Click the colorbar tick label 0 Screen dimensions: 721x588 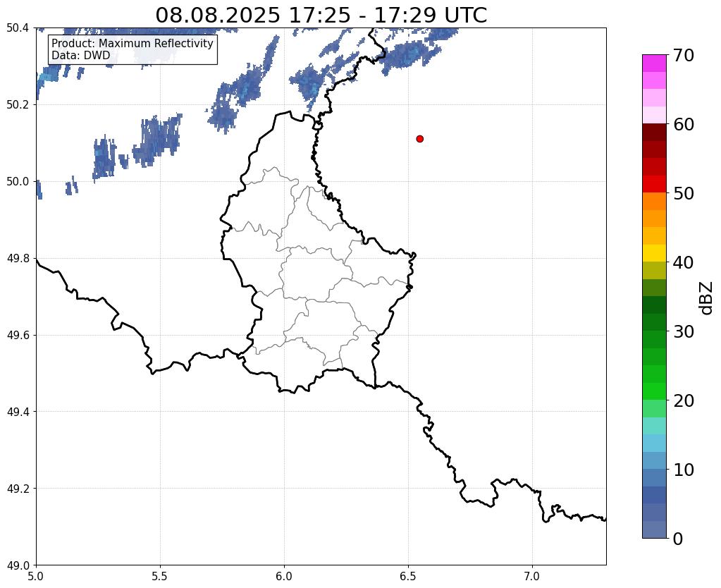pyautogui.click(x=678, y=539)
